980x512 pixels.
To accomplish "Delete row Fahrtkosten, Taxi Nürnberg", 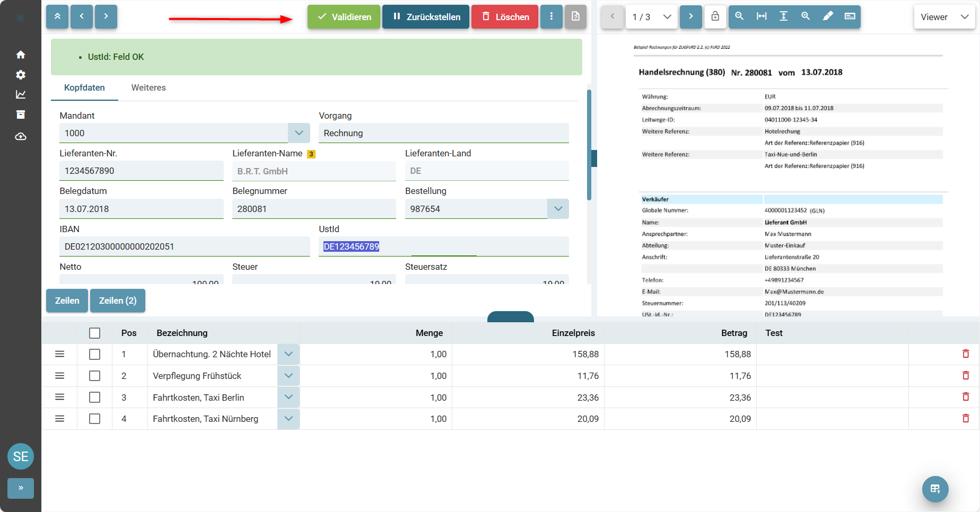I will (966, 419).
